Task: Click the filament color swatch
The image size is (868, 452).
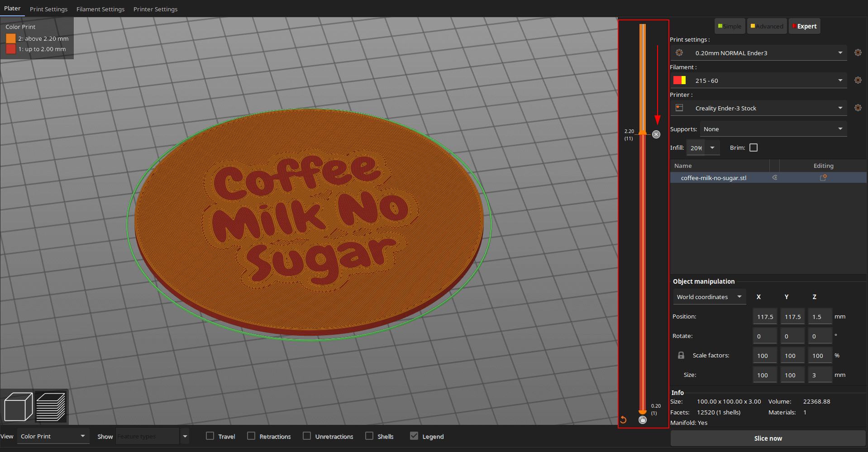Action: [679, 81]
